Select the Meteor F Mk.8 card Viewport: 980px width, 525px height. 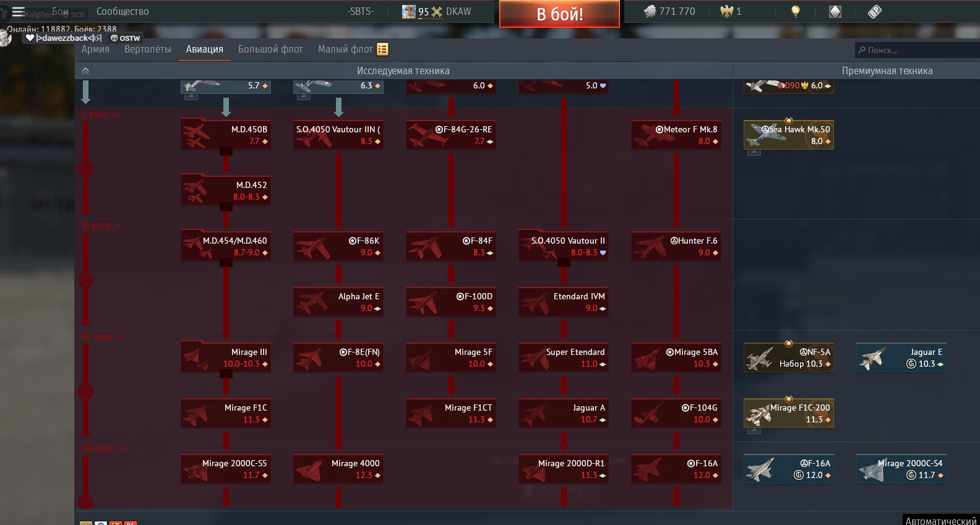[x=676, y=135]
